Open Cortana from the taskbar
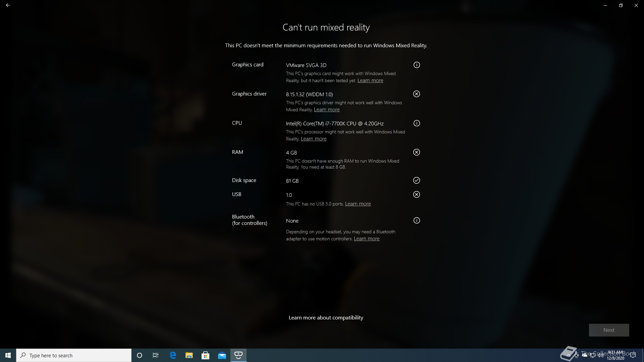This screenshot has width=644, height=362. click(x=140, y=355)
